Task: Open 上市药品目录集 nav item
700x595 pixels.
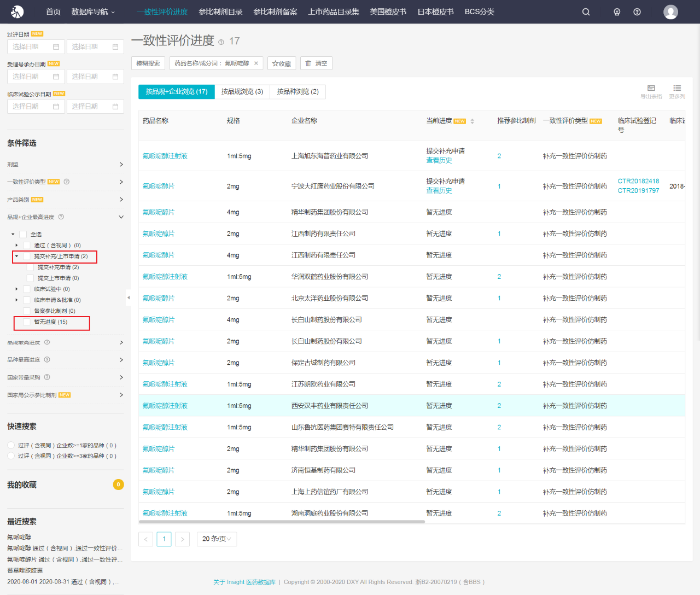Action: pyautogui.click(x=334, y=11)
